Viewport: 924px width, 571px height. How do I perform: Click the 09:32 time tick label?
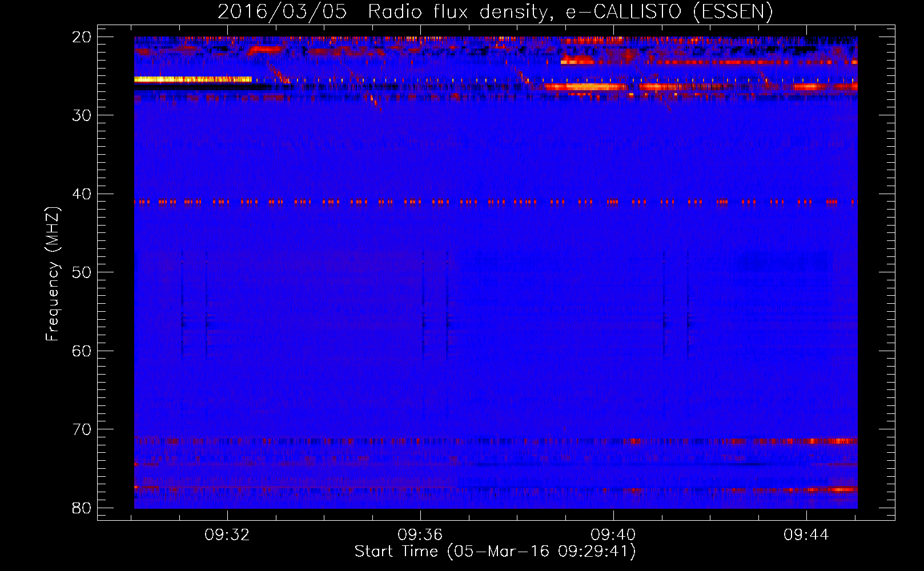(227, 535)
